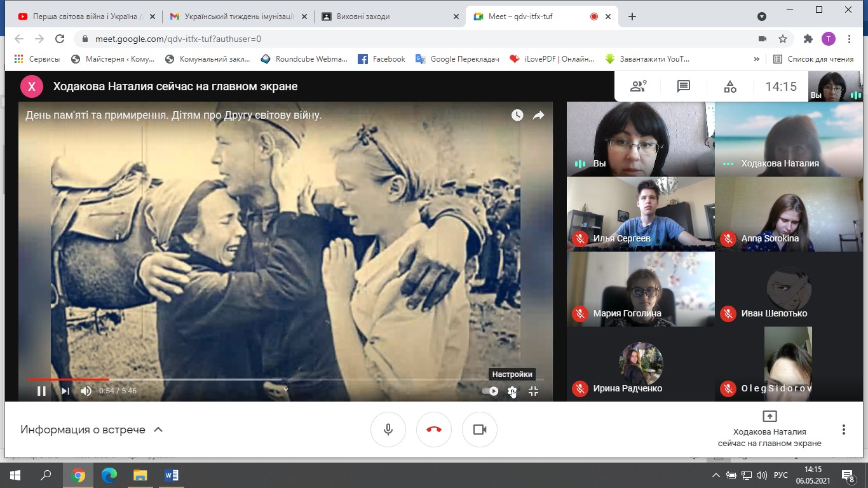The width and height of the screenshot is (868, 488).
Task: Open the Meet activities icon
Action: point(730,86)
